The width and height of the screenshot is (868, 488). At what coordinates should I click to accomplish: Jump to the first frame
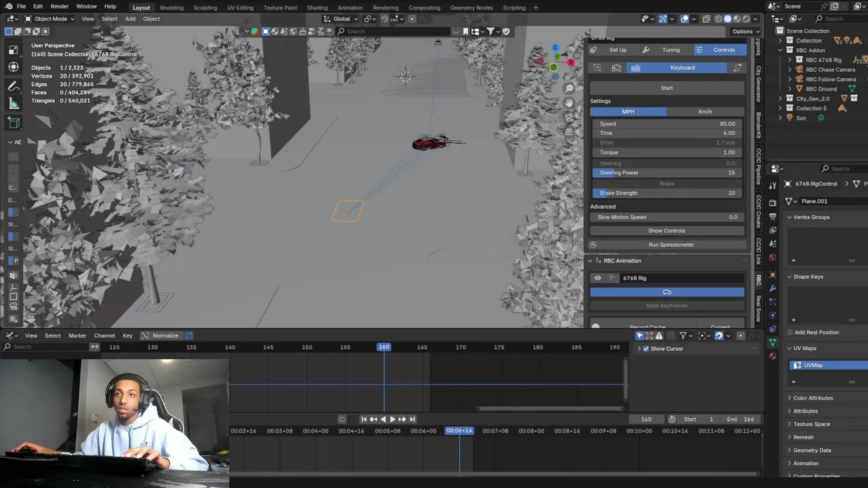(x=363, y=420)
